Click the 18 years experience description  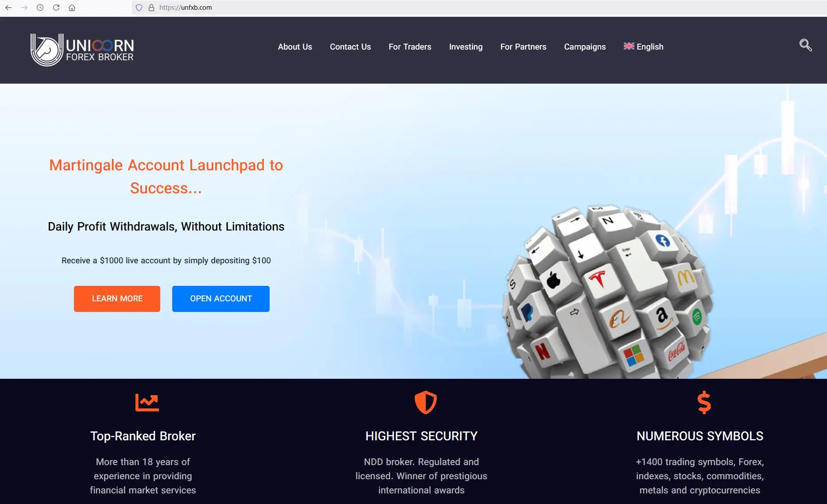click(x=143, y=476)
